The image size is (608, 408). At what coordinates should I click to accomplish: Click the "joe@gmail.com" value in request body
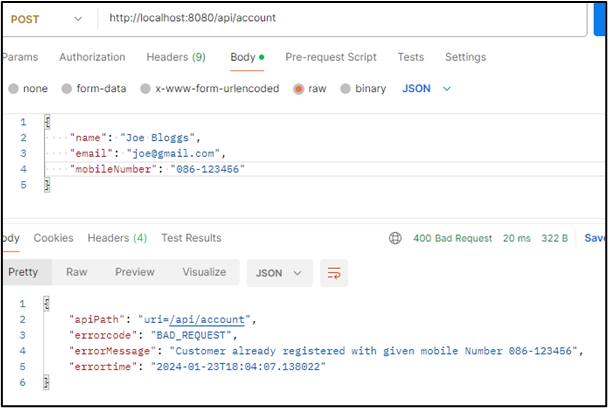(x=173, y=154)
